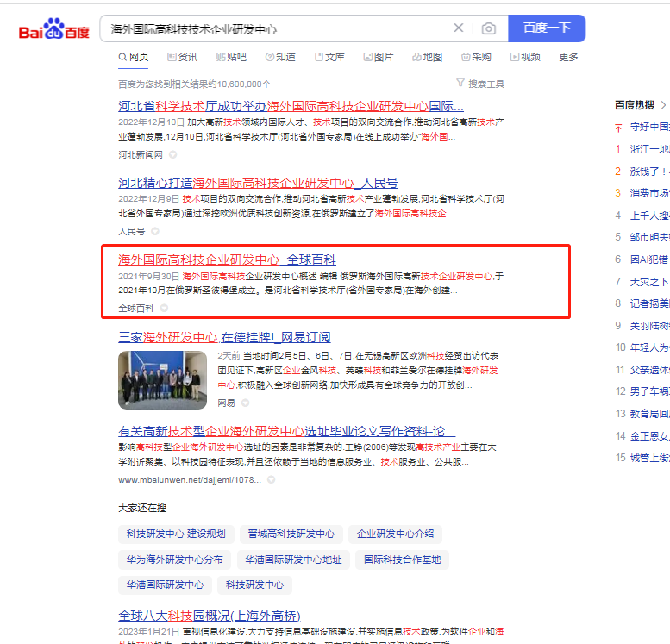This screenshot has width=670, height=644.
Task: Click the Baidu logo
Action: coord(54,28)
